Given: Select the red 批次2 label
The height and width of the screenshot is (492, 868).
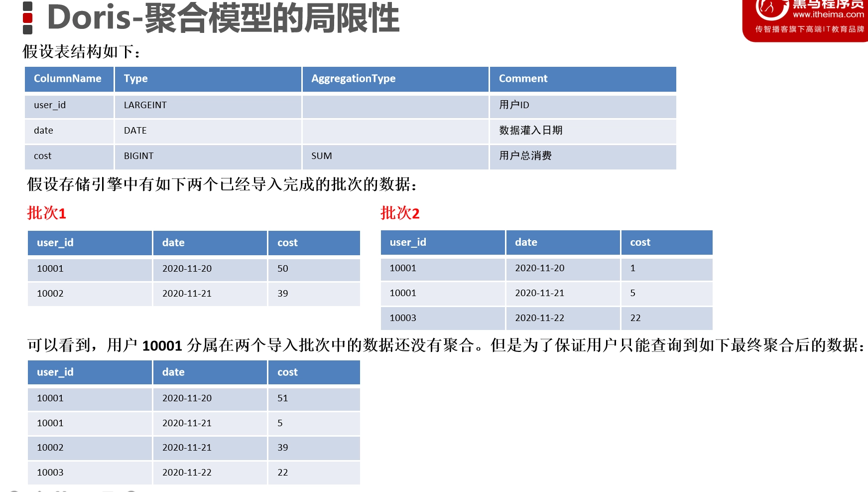Looking at the screenshot, I should click(400, 213).
